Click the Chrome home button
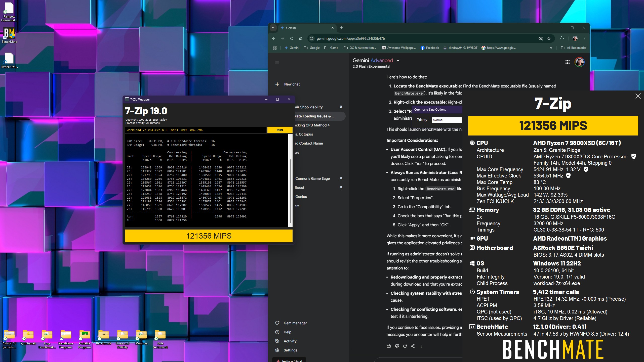This screenshot has width=644, height=362. point(301,38)
